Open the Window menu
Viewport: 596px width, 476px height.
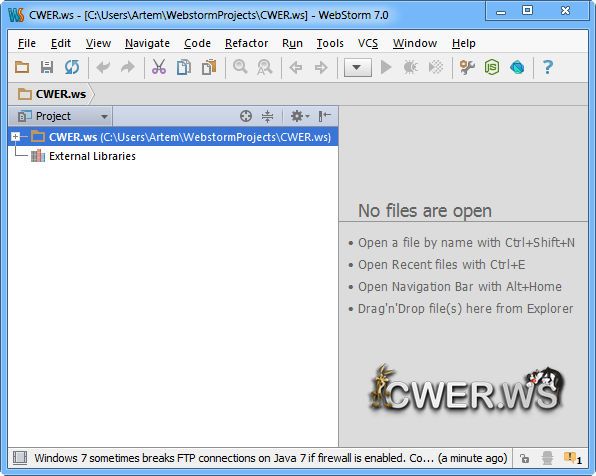415,43
